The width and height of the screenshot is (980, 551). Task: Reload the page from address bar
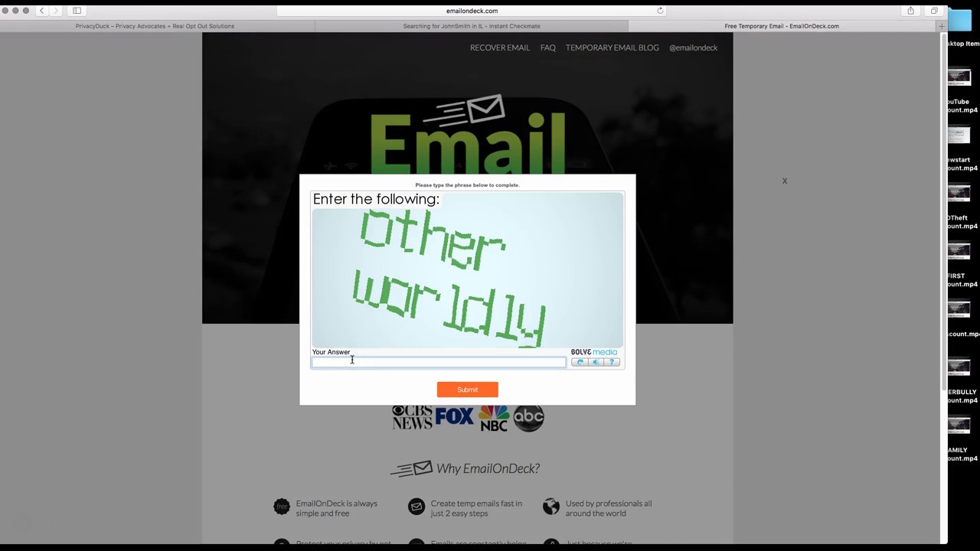point(660,11)
